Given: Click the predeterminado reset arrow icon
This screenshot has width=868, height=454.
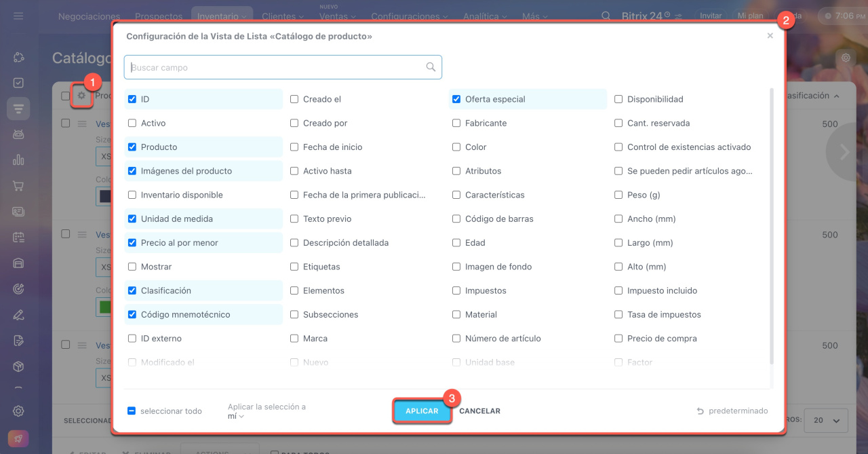Looking at the screenshot, I should 701,411.
